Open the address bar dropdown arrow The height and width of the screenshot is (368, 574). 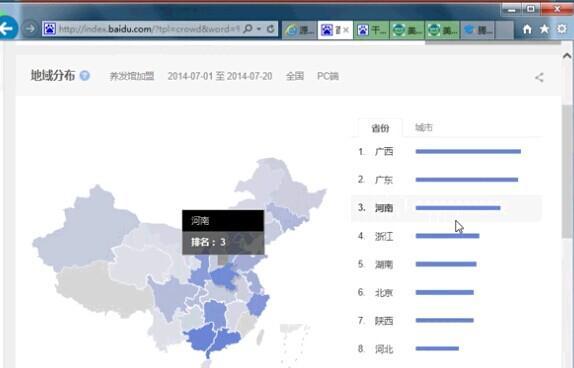259,29
